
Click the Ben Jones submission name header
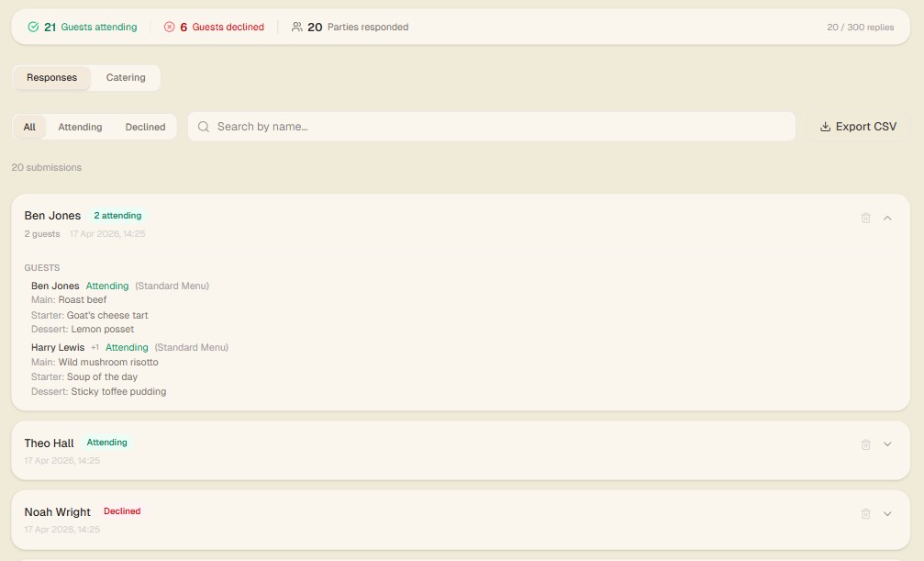(52, 216)
